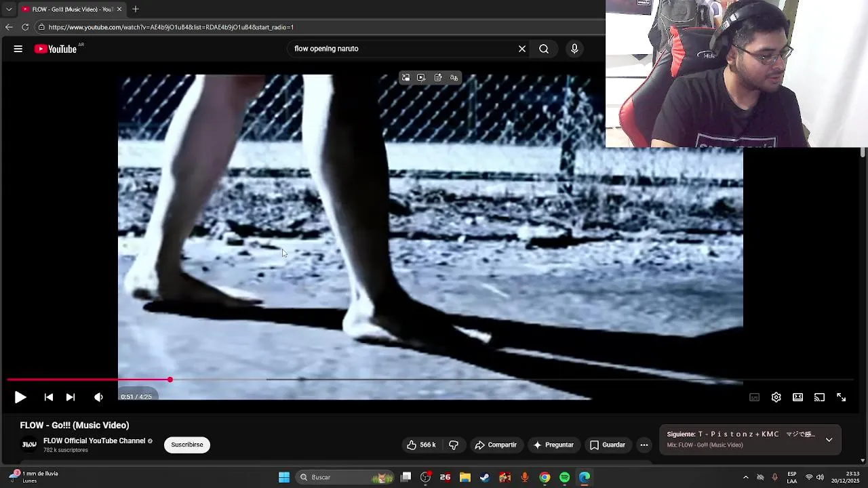Cast video to a TV
Viewport: 868px width, 488px height.
pyautogui.click(x=819, y=397)
